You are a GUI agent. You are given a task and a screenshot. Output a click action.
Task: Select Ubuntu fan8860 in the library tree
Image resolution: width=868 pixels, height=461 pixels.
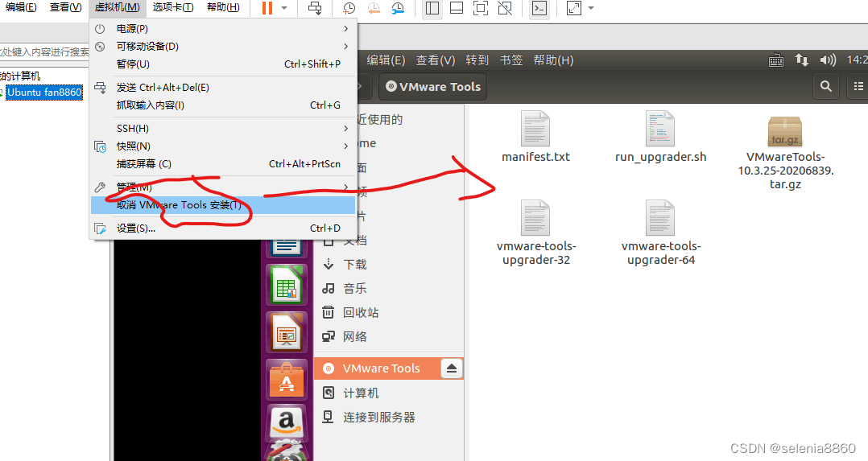click(44, 93)
